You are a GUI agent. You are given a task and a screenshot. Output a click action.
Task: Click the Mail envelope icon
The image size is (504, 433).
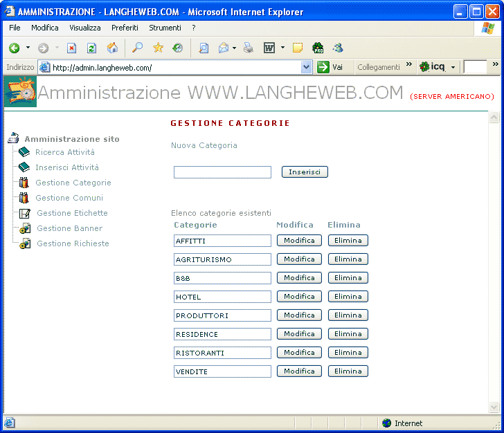point(224,48)
